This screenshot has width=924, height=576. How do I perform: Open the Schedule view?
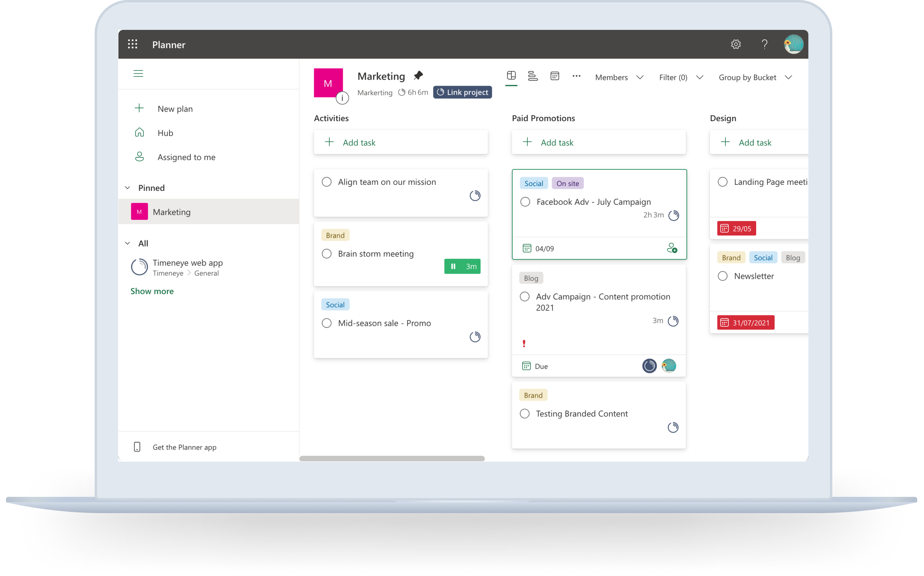554,76
